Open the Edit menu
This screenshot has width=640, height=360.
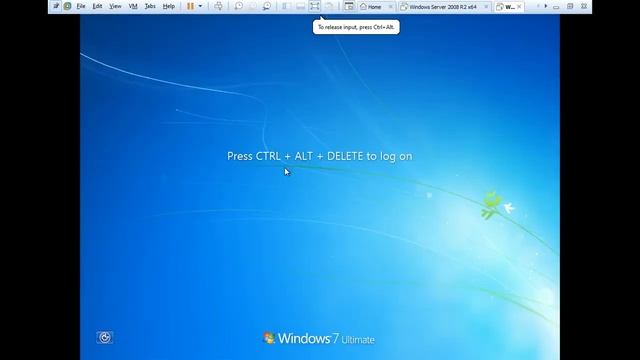pyautogui.click(x=97, y=6)
